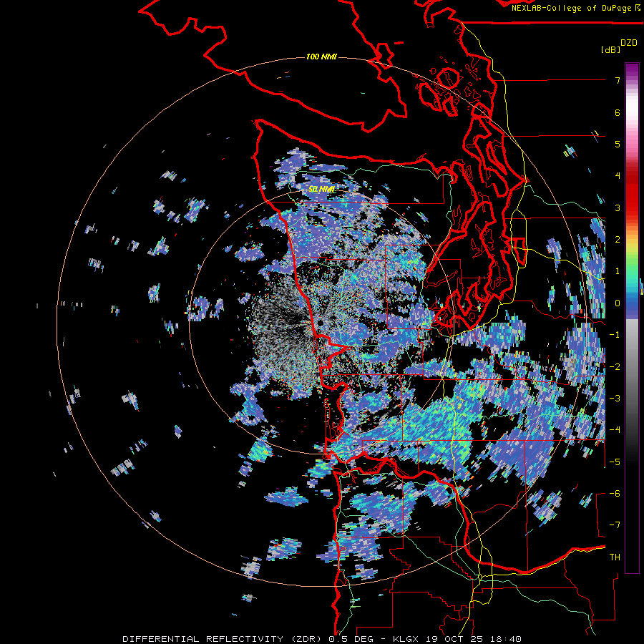Click the 100 NMI range ring label
This screenshot has height=644, width=644.
(x=321, y=57)
